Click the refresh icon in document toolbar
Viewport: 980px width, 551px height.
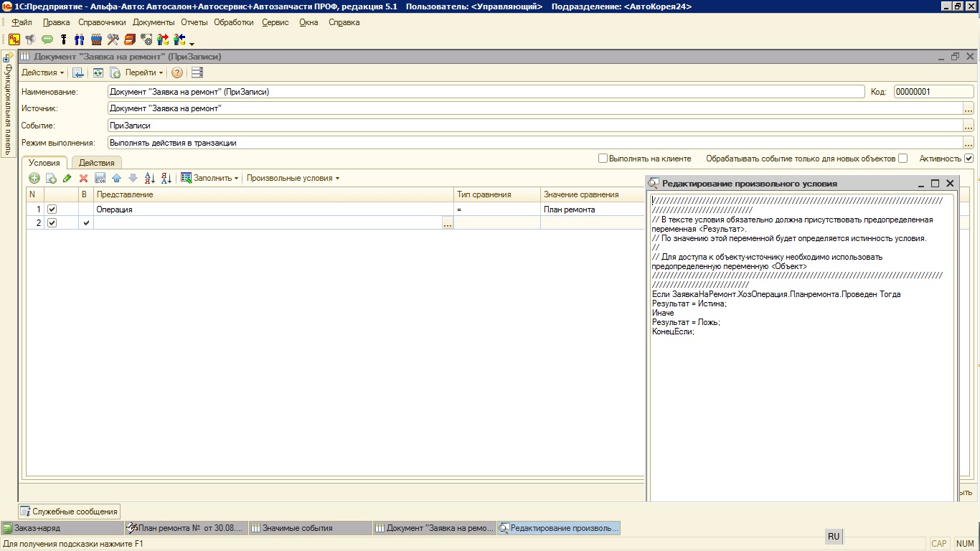(98, 72)
